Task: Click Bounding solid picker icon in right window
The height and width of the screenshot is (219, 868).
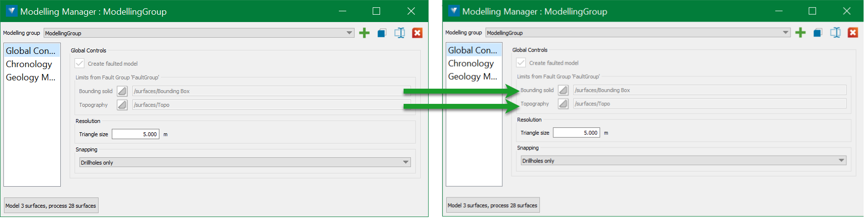Action: tap(563, 90)
